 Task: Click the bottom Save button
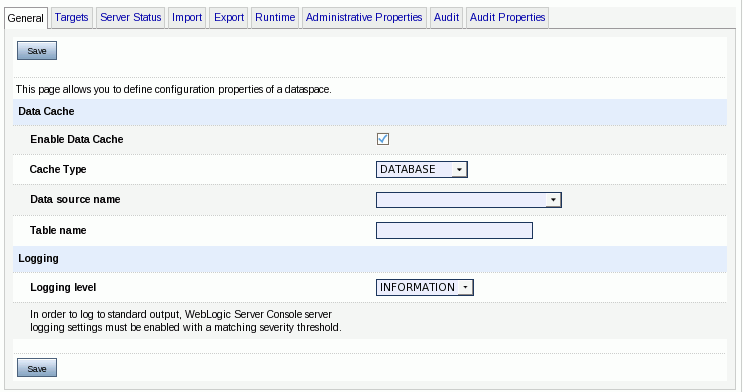click(x=37, y=368)
